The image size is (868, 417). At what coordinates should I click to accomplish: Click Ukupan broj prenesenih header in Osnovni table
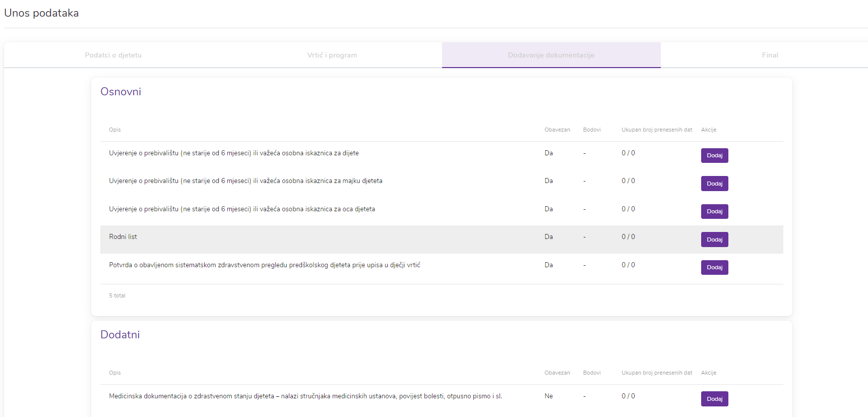pyautogui.click(x=656, y=130)
